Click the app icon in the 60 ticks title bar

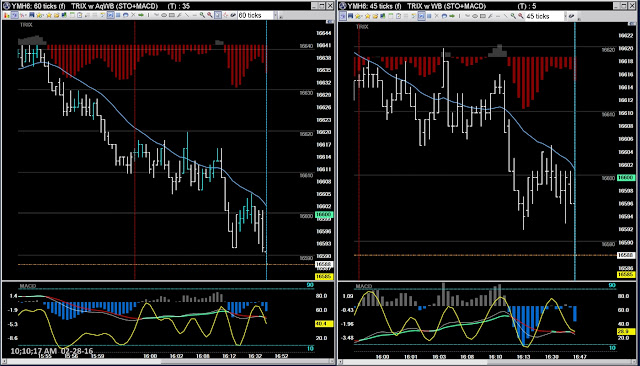[x=6, y=6]
